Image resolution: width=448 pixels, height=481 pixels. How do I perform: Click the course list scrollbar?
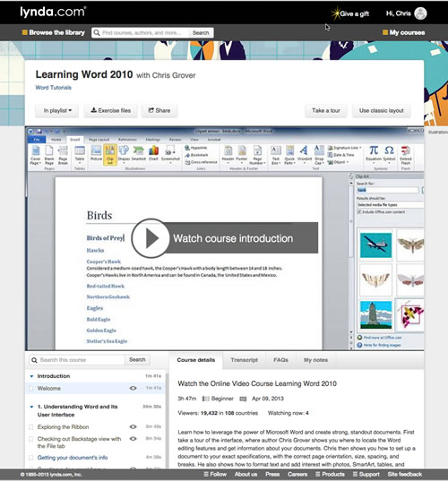pos(167,420)
